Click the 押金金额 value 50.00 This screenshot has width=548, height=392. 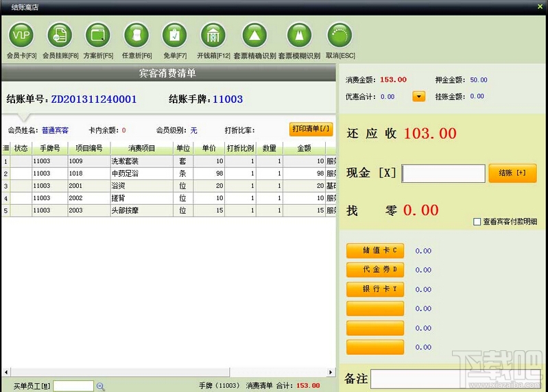(479, 80)
